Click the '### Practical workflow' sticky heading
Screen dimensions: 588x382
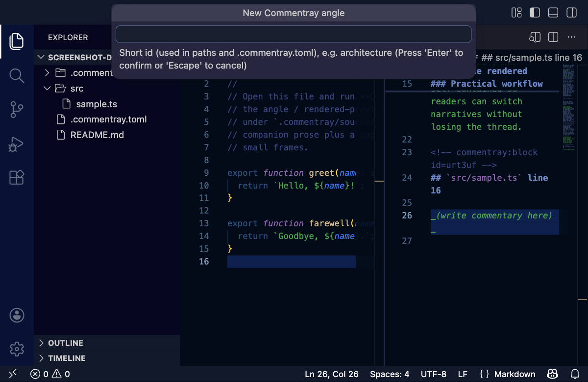(x=487, y=84)
